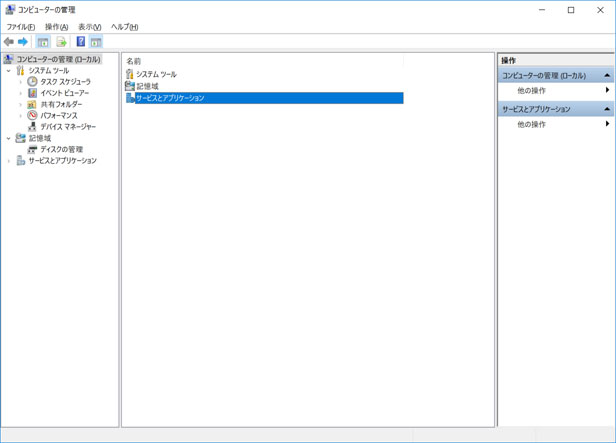
Task: Click the ディスクの管理 icon in tree
Action: pyautogui.click(x=32, y=149)
